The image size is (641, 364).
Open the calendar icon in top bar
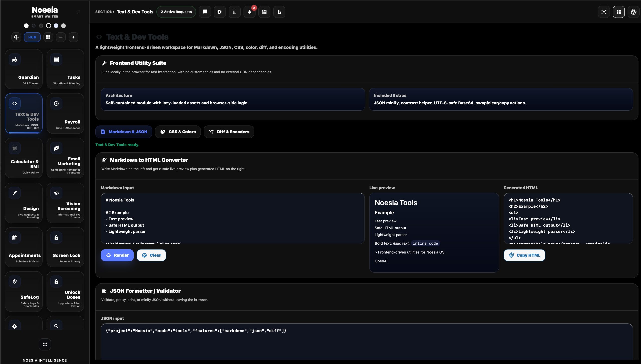pyautogui.click(x=264, y=12)
